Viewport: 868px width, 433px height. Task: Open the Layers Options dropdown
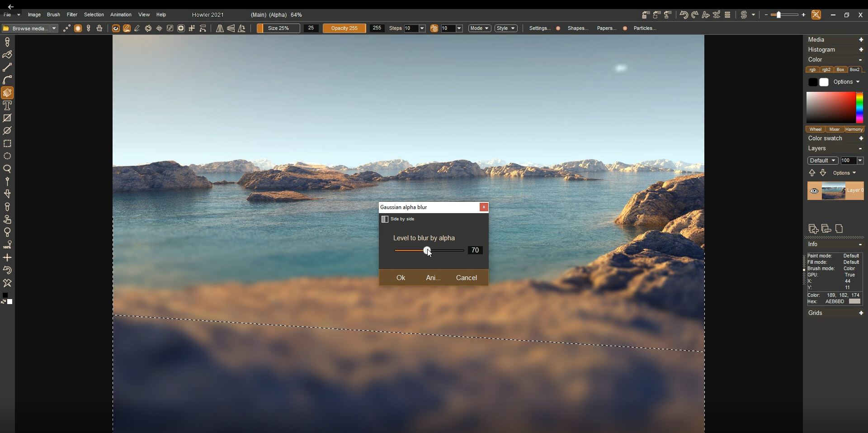844,173
